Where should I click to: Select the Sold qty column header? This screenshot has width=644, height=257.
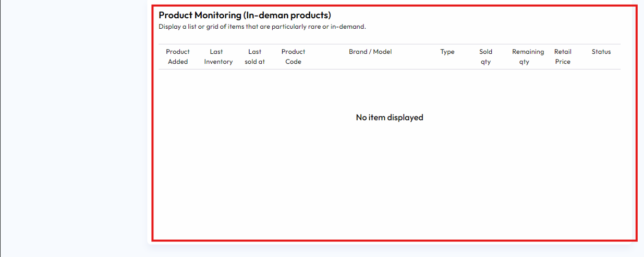[485, 56]
